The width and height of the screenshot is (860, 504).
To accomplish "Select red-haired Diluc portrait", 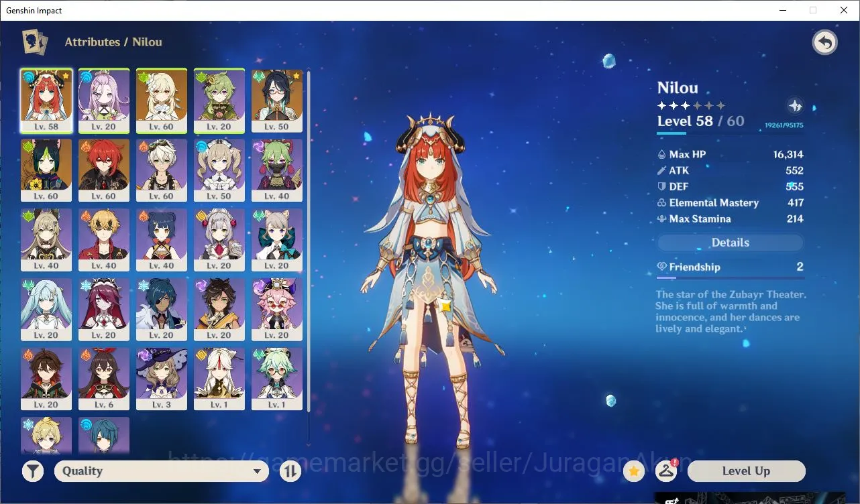I will [104, 170].
